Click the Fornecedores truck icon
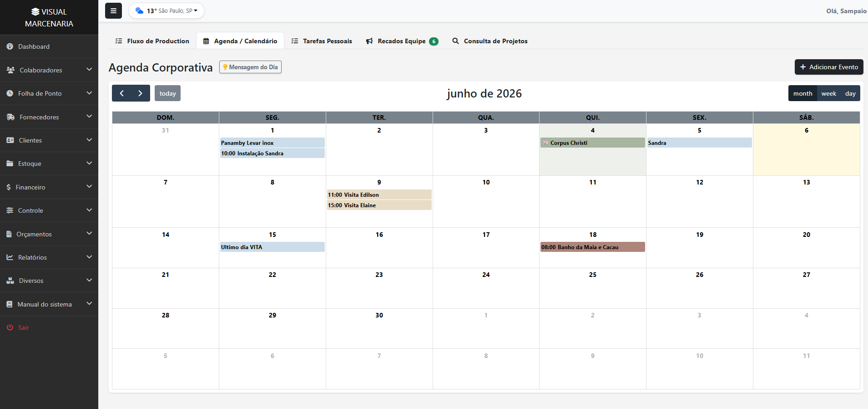Image resolution: width=868 pixels, height=409 pixels. 10,117
